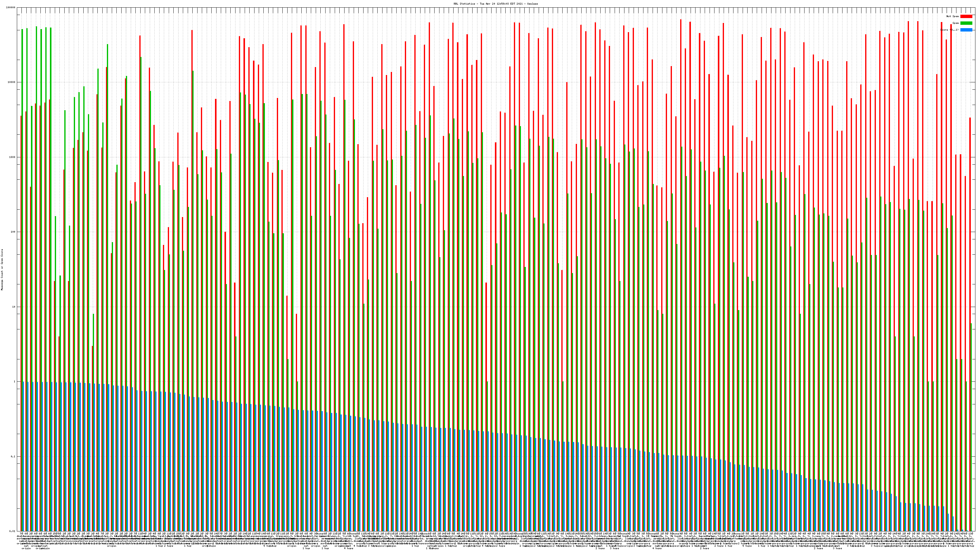The width and height of the screenshot is (980, 551).
Task: Click the 10 y-axis label
Action: point(14,307)
